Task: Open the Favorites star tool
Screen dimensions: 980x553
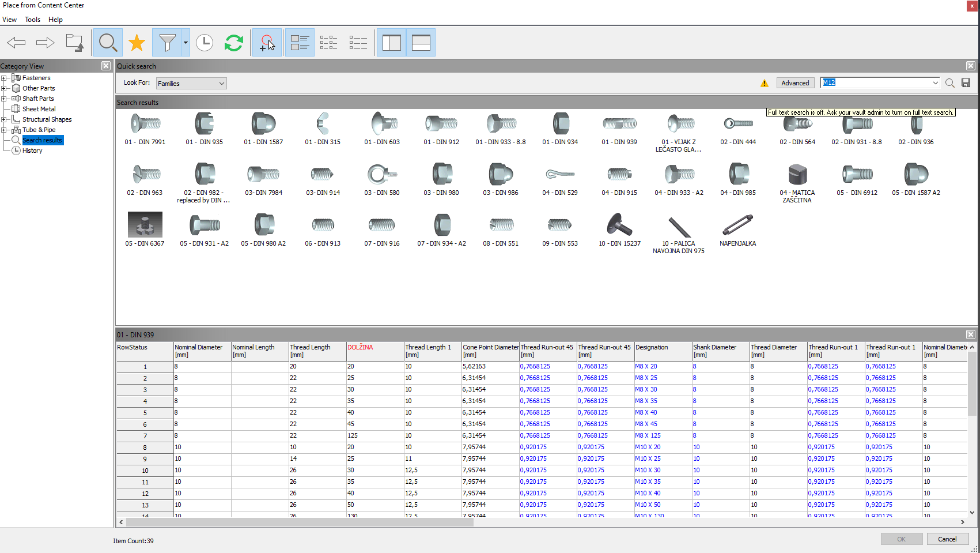Action: pos(137,42)
